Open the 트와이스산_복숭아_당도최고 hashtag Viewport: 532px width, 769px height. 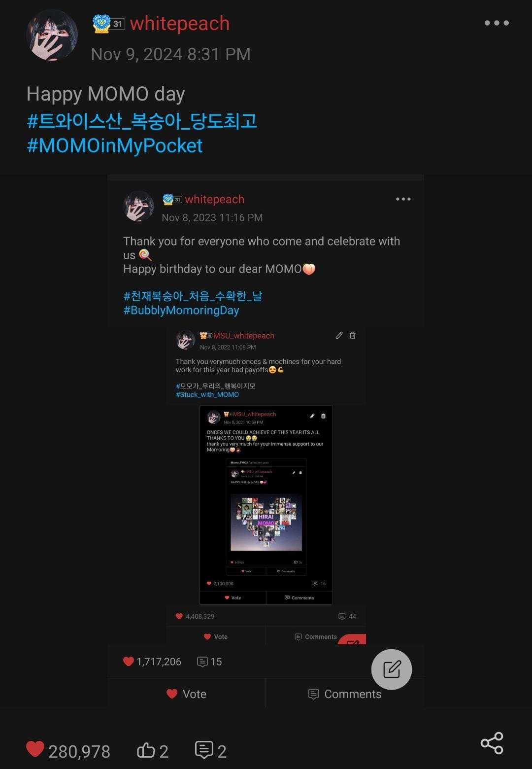[142, 121]
